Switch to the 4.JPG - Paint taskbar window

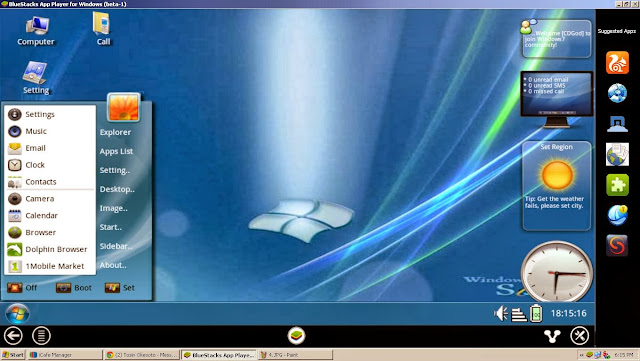coord(296,355)
